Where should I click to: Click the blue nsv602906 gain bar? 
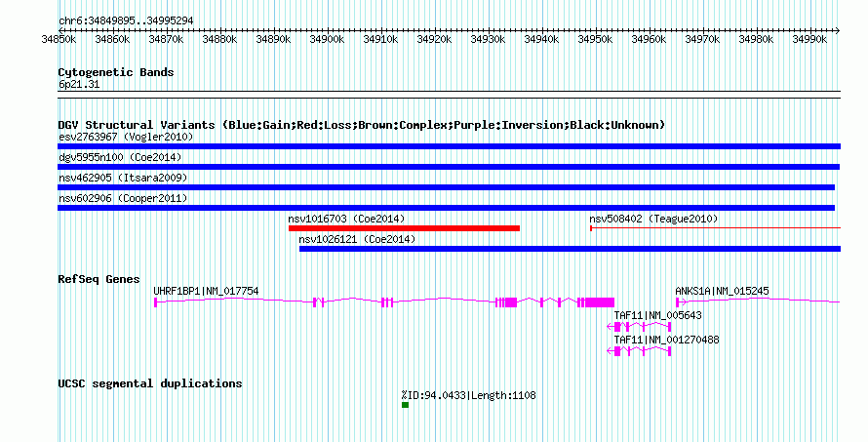pyautogui.click(x=446, y=208)
